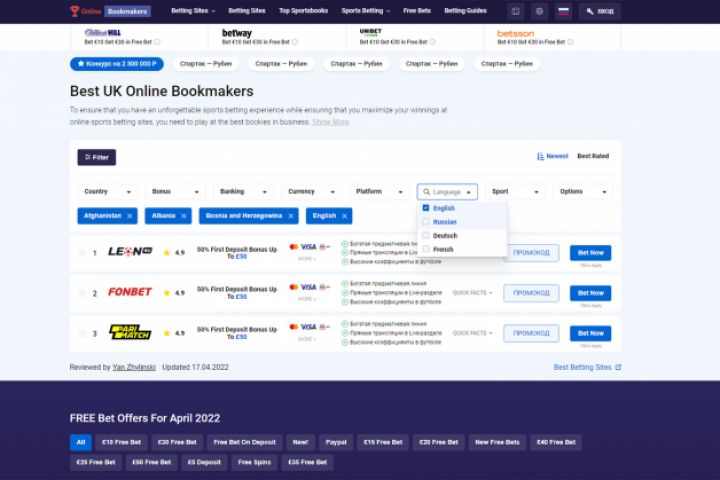Click Mastercard icon in Parimatch row
This screenshot has width=720, height=480.
coord(294,327)
